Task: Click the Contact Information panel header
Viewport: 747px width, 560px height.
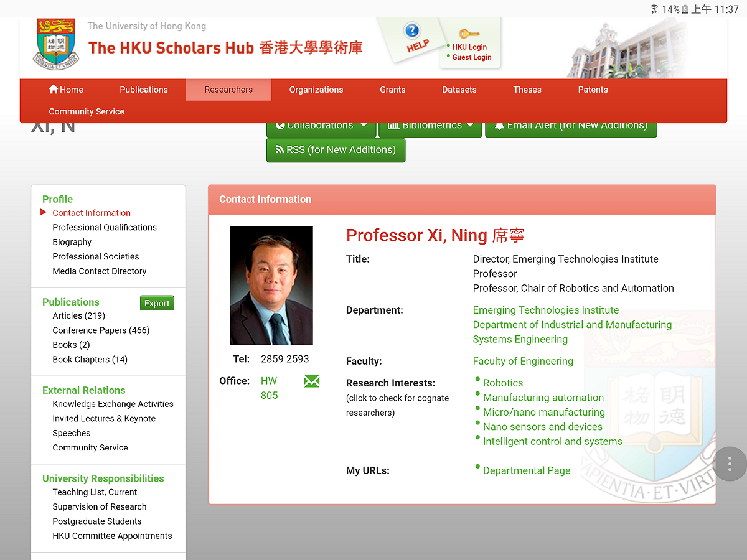Action: pyautogui.click(x=462, y=200)
